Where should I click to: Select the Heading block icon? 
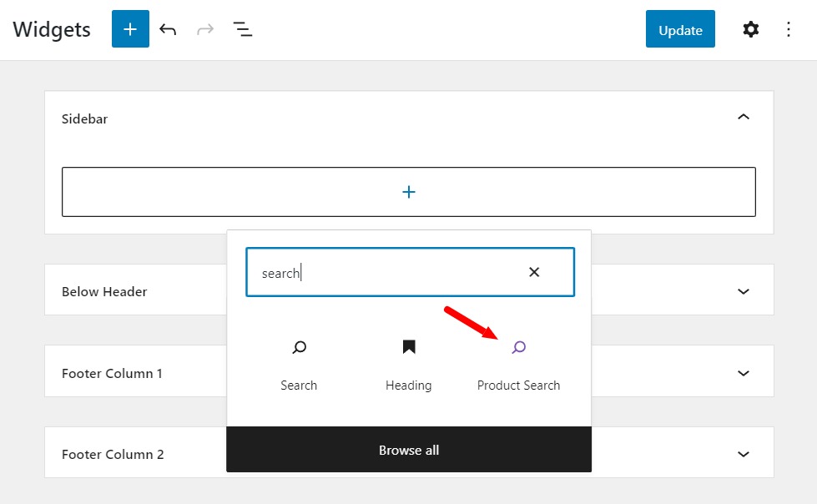408,347
